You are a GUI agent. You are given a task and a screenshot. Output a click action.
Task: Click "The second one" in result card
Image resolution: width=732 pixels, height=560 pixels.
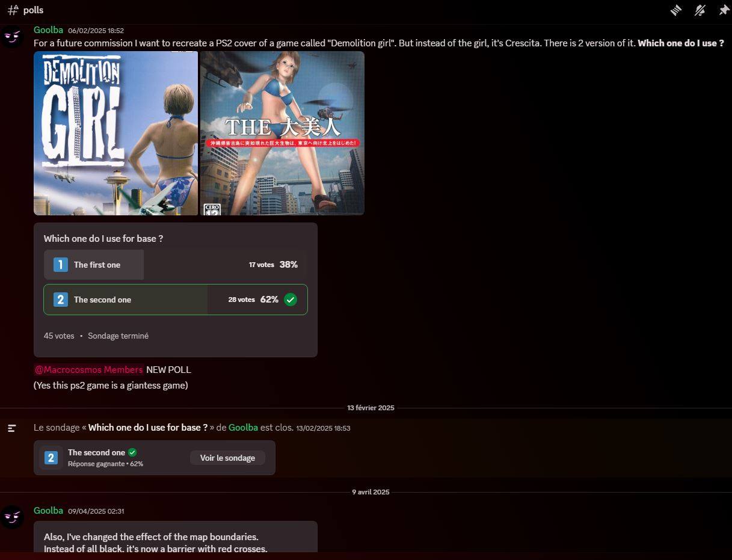click(x=96, y=452)
